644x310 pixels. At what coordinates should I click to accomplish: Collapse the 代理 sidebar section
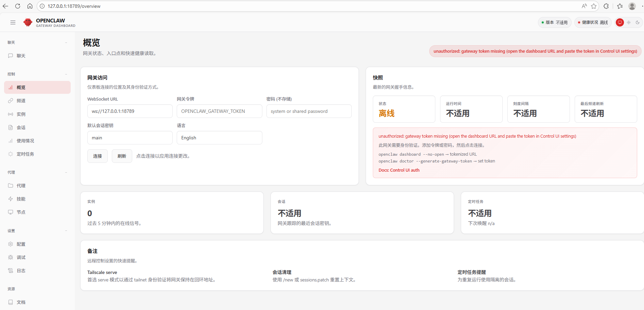tap(66, 172)
